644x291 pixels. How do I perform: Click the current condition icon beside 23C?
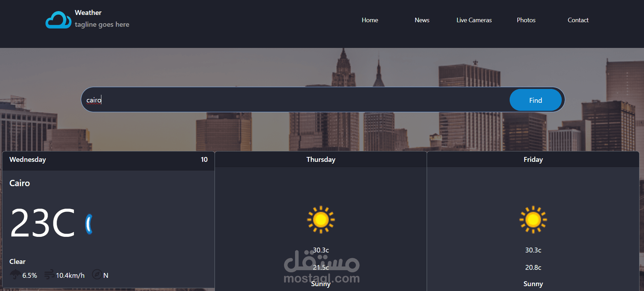(89, 224)
